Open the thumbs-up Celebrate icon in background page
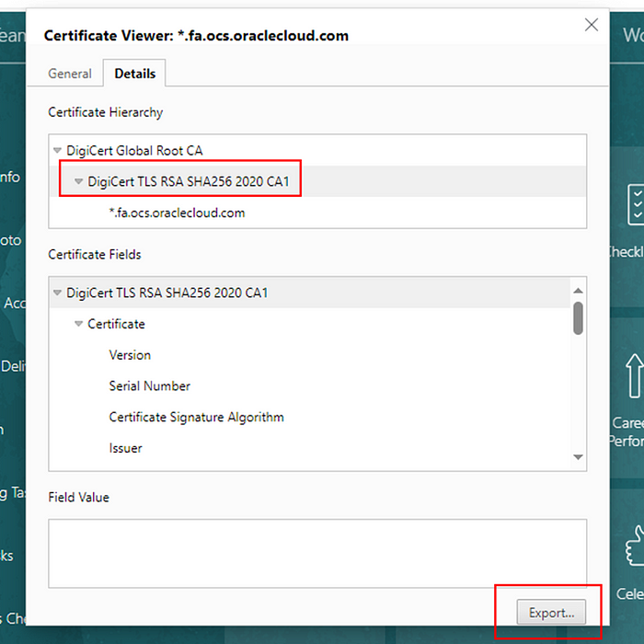Screen dimensions: 644x644 [x=635, y=546]
